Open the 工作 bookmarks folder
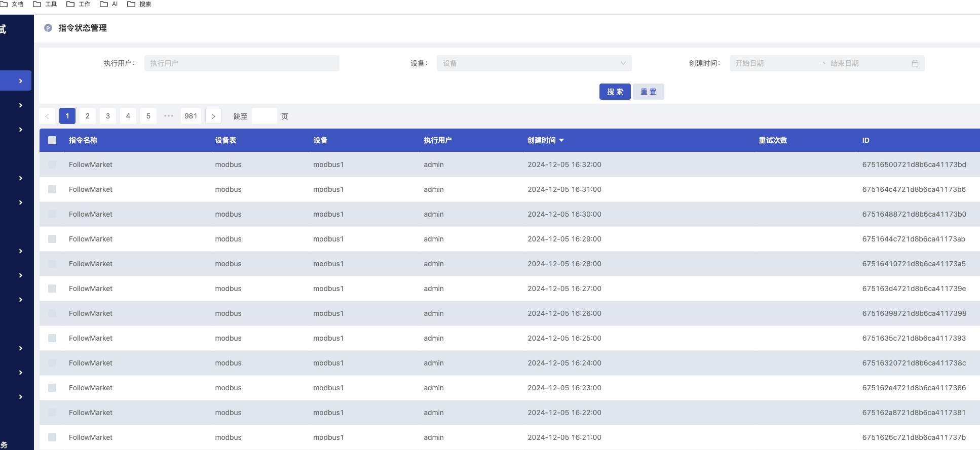Viewport: 980px width, 450px height. [x=79, y=4]
